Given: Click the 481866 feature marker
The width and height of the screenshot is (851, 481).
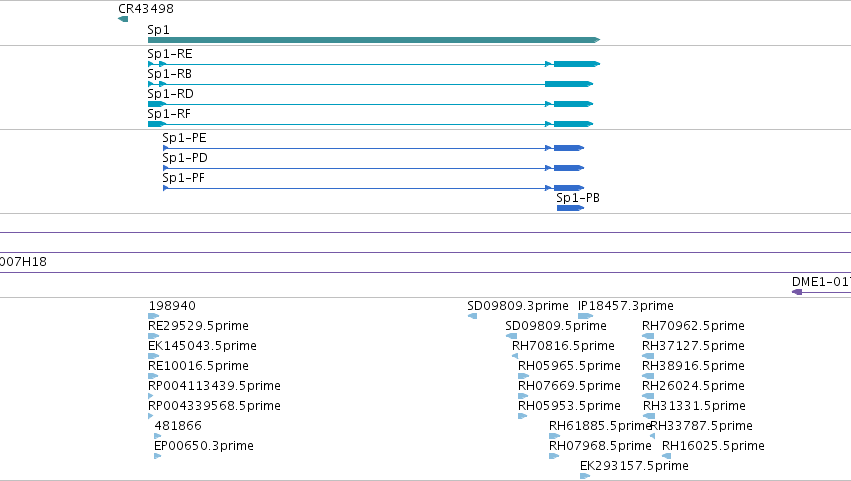Looking at the screenshot, I should [x=157, y=436].
